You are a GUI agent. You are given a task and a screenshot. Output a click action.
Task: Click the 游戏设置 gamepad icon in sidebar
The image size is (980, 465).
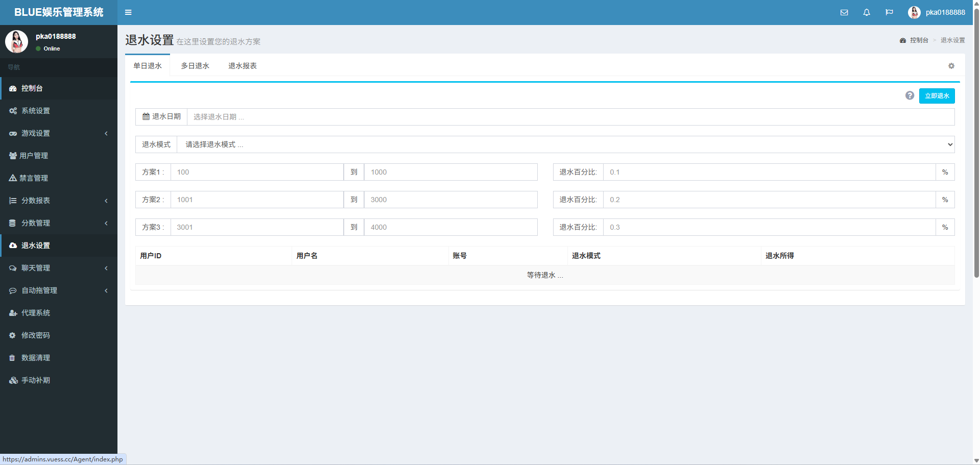tap(13, 133)
